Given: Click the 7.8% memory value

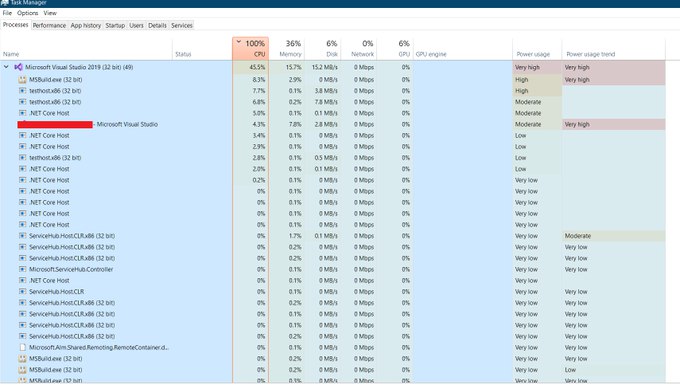Looking at the screenshot, I should [295, 124].
